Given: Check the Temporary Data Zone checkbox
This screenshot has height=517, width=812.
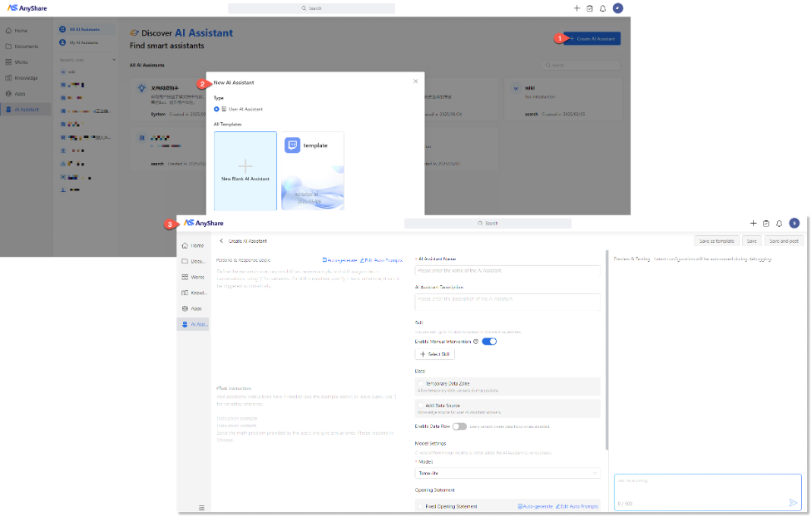Looking at the screenshot, I should pos(421,384).
